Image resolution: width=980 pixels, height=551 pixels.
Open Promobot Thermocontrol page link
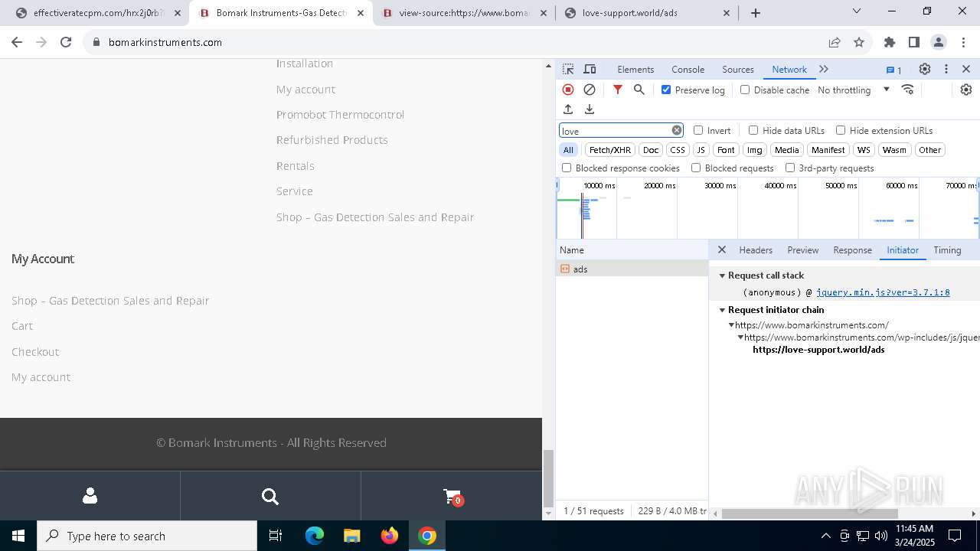point(340,115)
